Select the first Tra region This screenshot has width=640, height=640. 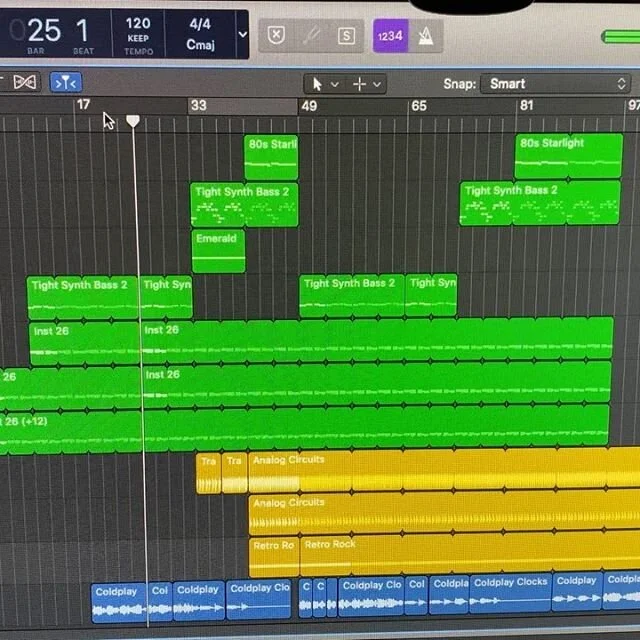point(209,473)
